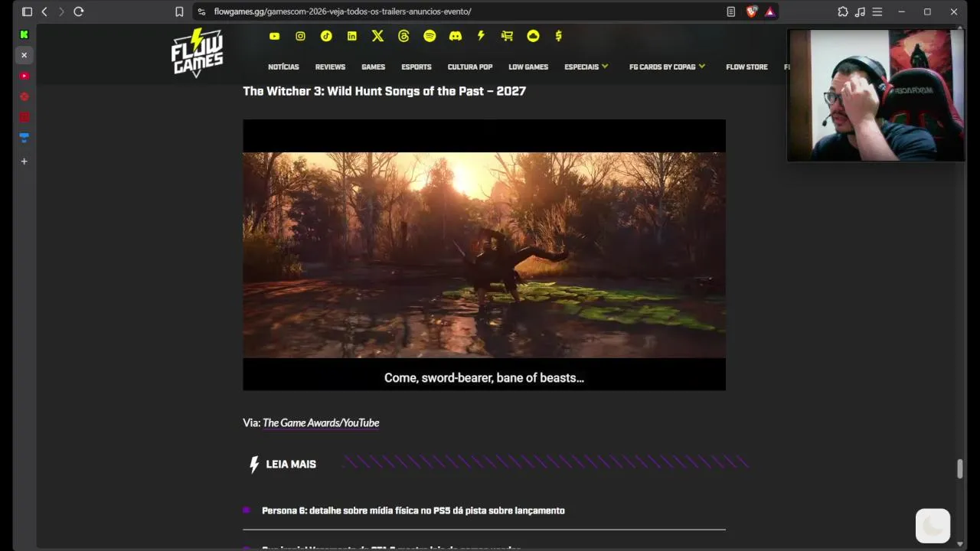Image resolution: width=980 pixels, height=551 pixels.
Task: Close the active vertical tab
Action: coord(24,55)
